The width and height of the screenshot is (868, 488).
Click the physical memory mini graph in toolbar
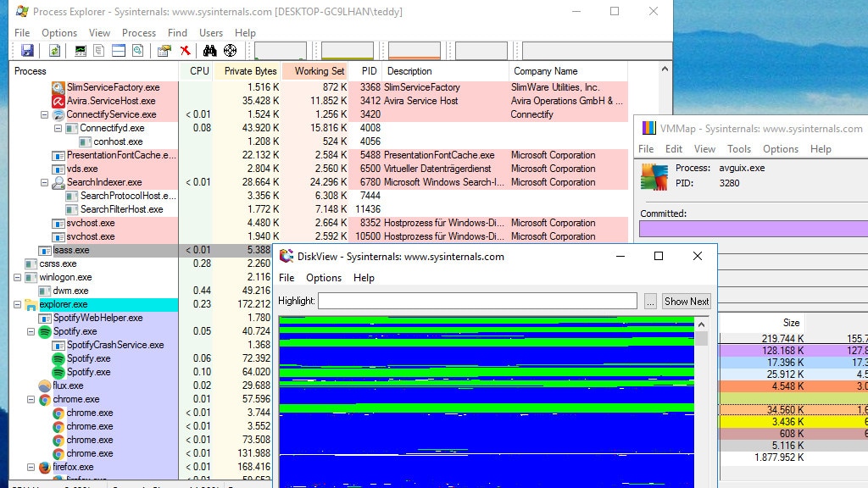point(415,51)
